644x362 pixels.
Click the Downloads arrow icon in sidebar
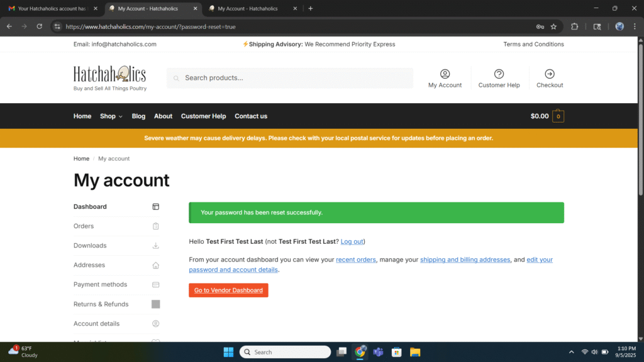click(x=156, y=246)
